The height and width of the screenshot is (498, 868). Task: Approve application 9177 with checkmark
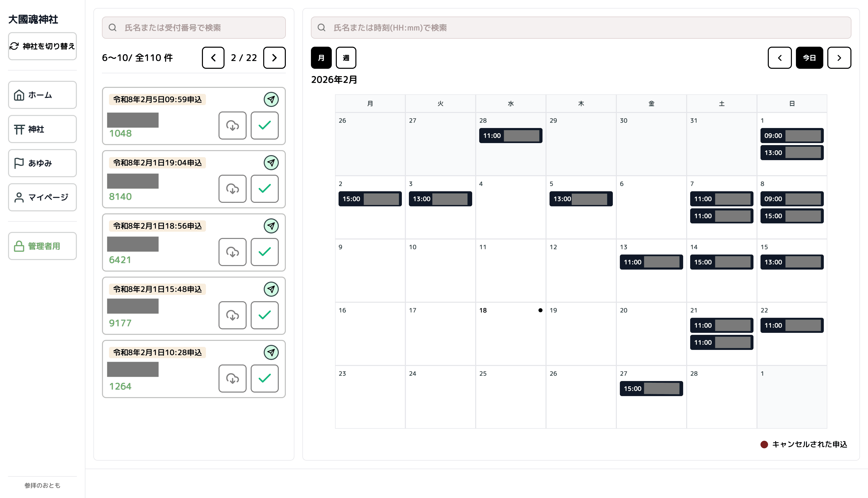tap(264, 315)
